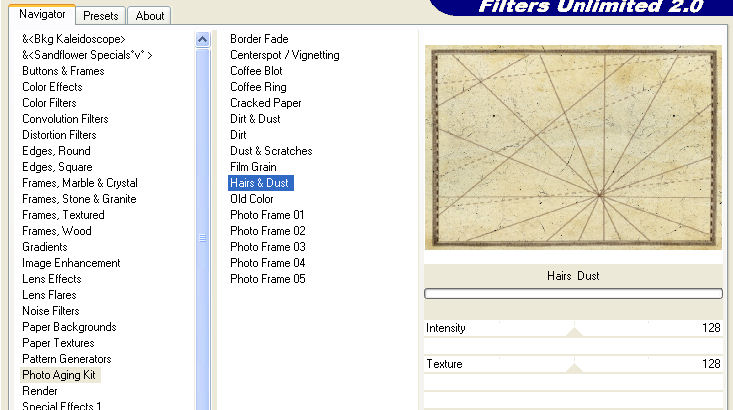Select the Lens Effects category
733x410 pixels.
pyautogui.click(x=52, y=279)
